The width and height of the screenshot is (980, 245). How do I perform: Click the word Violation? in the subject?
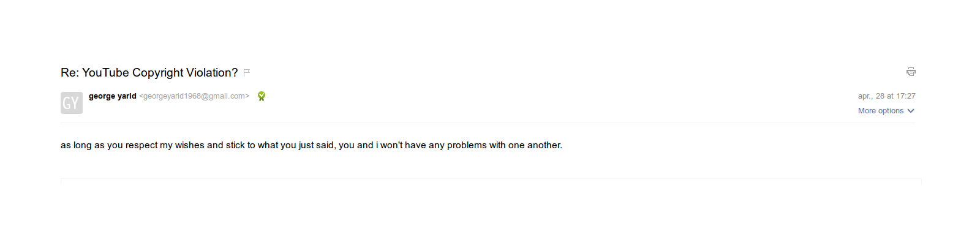point(212,73)
